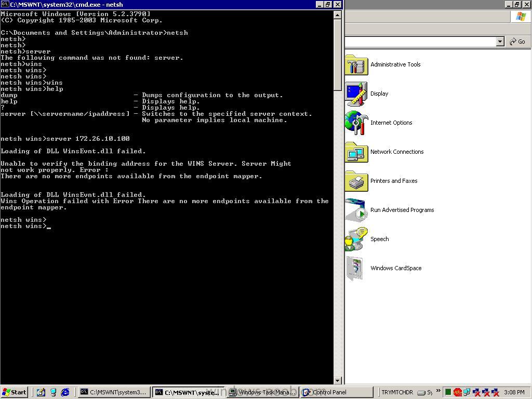Minimize the cmd window
The width and height of the screenshot is (532, 399).
click(x=320, y=4)
